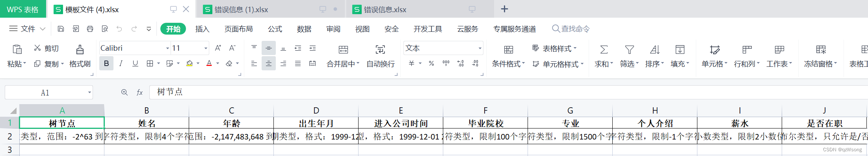Viewport: 868px width, 156px height.
Task: Toggle vertical middle alignment
Action: (x=268, y=48)
